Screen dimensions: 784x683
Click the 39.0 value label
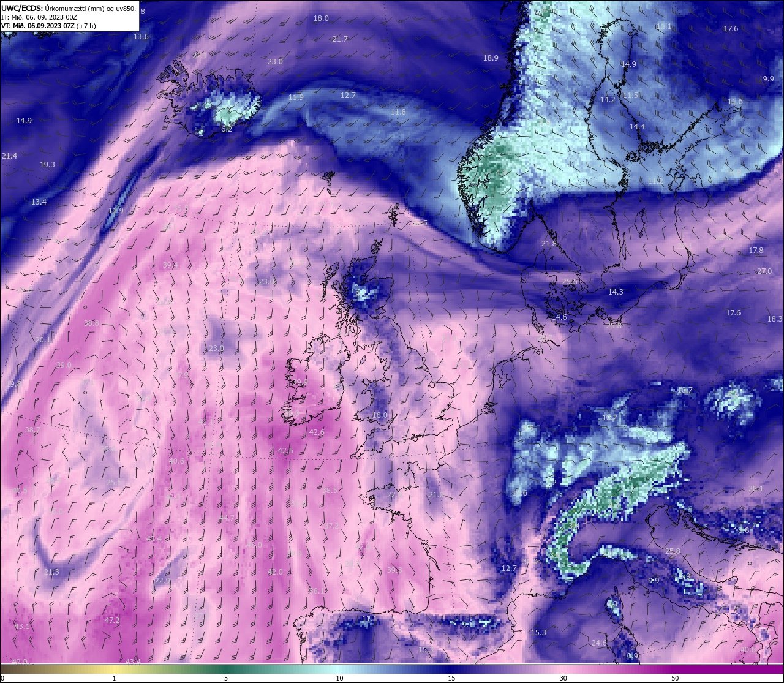(x=64, y=365)
